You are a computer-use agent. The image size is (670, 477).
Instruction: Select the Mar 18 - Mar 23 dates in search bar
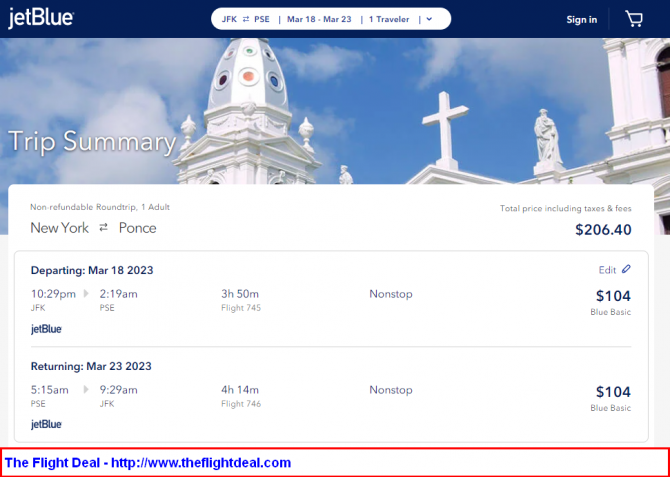[319, 19]
